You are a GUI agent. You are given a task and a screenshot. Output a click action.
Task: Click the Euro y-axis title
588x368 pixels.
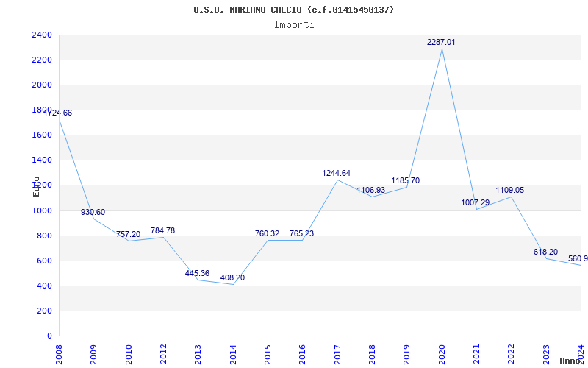point(36,186)
